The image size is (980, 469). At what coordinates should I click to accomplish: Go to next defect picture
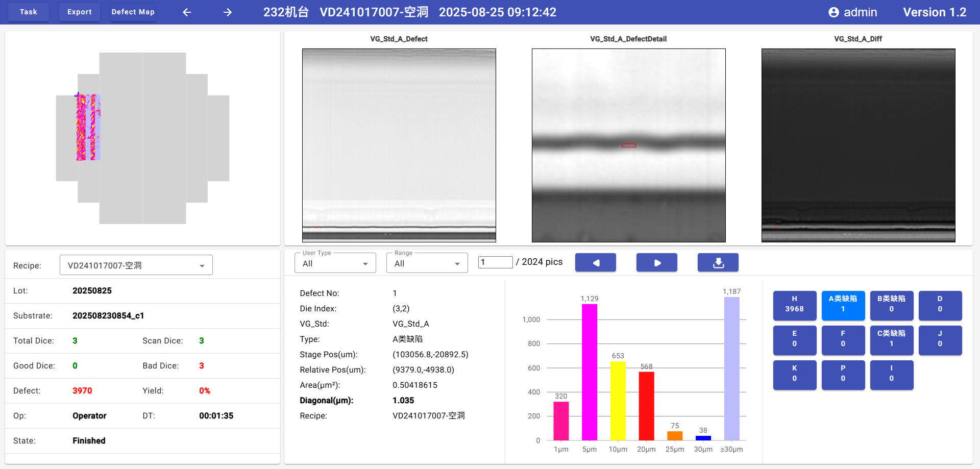656,262
